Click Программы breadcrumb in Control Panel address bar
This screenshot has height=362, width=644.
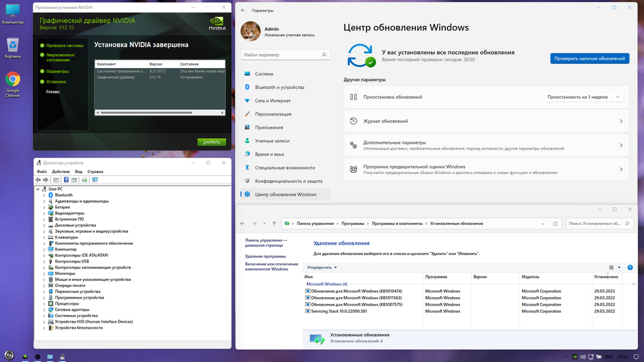pos(352,223)
